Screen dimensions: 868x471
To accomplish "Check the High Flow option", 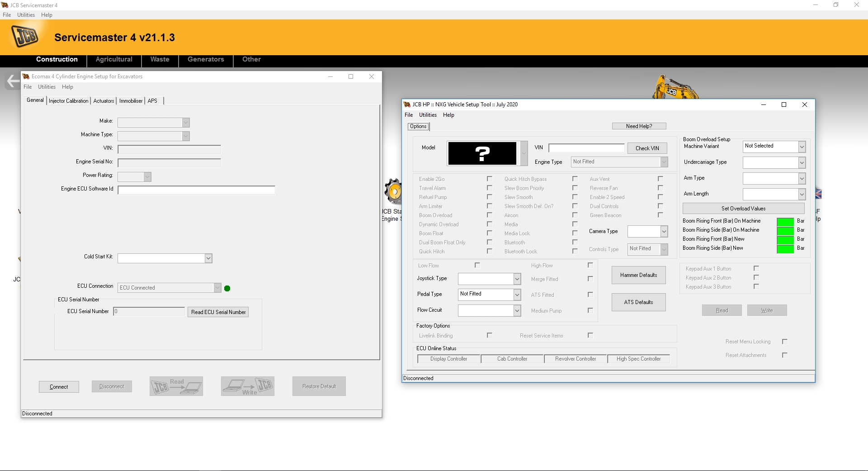I will [x=590, y=265].
